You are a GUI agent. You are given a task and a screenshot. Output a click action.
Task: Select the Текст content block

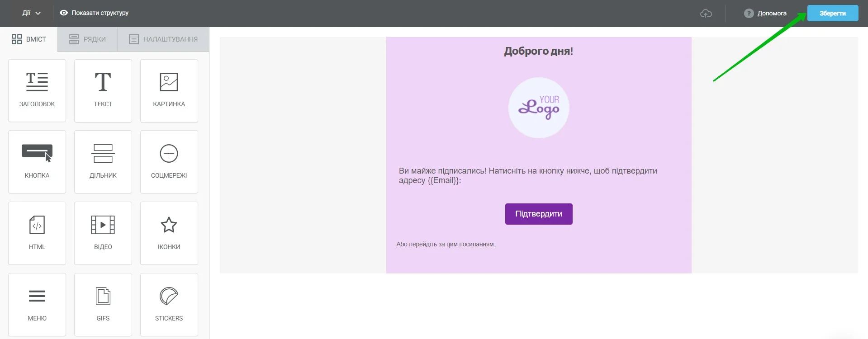[x=103, y=90]
